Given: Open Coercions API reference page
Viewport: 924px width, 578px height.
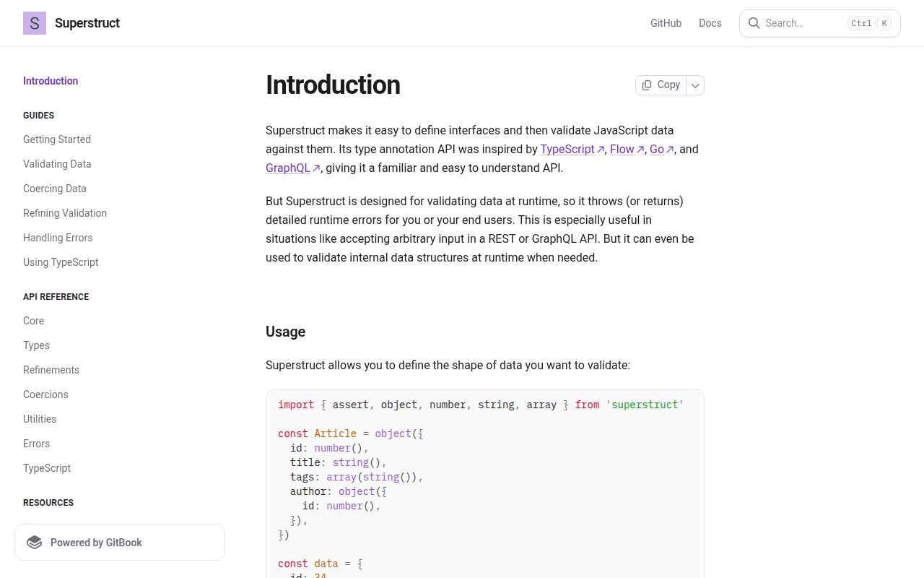Looking at the screenshot, I should [45, 394].
